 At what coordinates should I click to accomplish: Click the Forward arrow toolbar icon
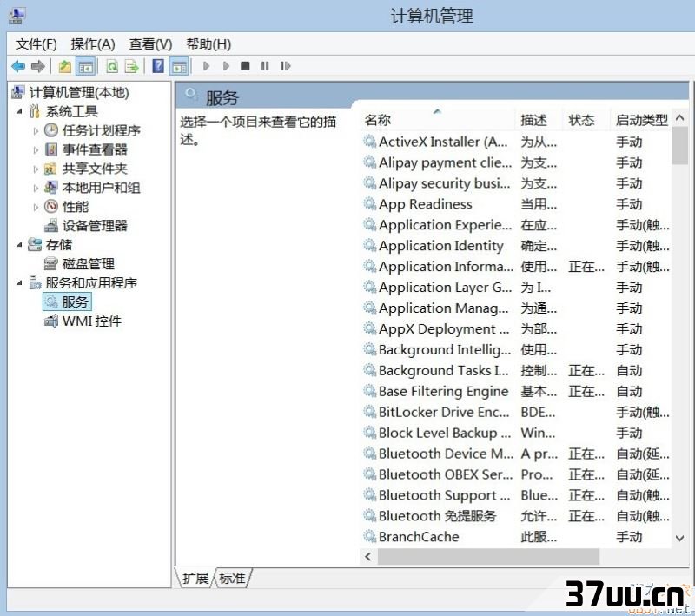(38, 67)
